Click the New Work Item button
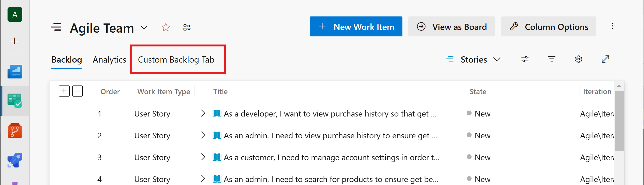 [x=356, y=26]
